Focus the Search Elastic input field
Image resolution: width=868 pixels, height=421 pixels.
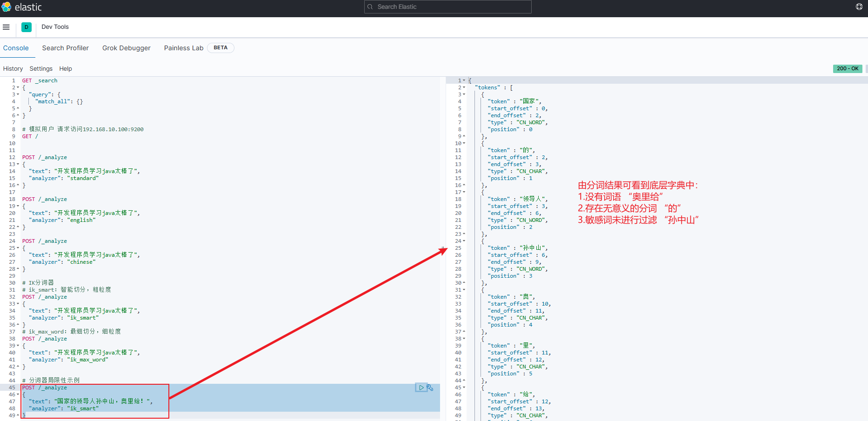pyautogui.click(x=447, y=7)
